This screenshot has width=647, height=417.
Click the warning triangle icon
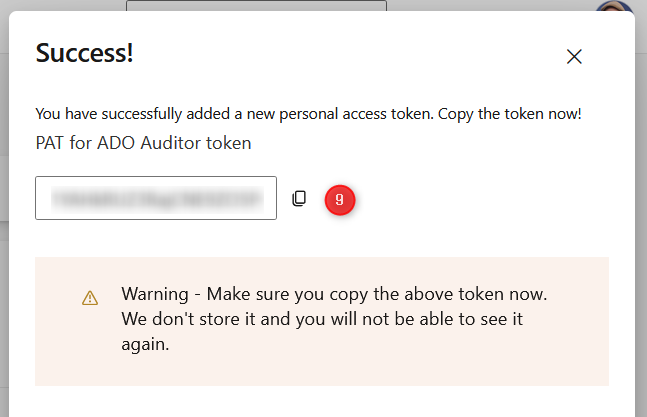pyautogui.click(x=90, y=297)
